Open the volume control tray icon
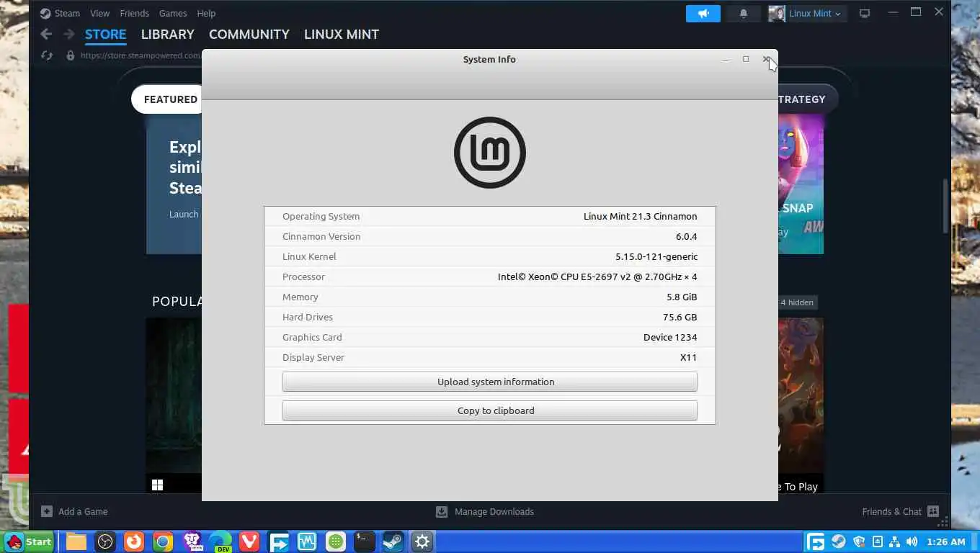The height and width of the screenshot is (553, 980). (912, 541)
